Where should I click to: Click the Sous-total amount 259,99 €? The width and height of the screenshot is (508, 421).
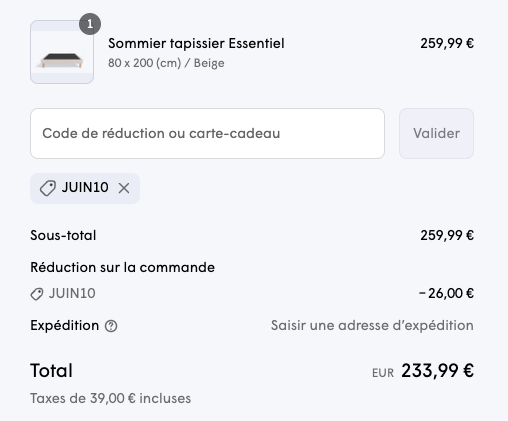[x=447, y=235]
